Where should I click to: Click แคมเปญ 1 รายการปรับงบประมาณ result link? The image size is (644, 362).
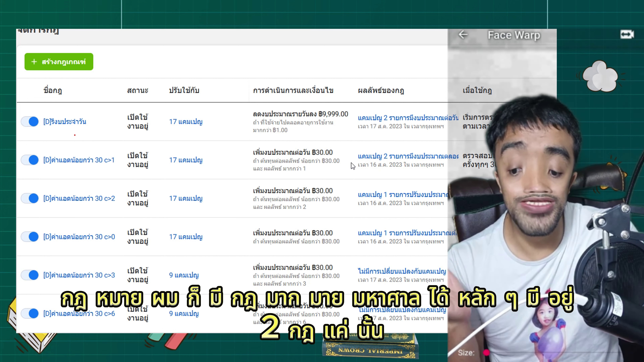click(405, 195)
